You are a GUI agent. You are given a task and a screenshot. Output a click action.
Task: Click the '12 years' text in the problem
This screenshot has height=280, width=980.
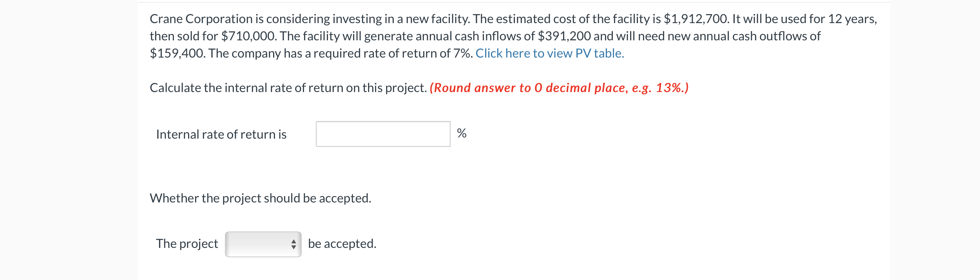click(851, 19)
